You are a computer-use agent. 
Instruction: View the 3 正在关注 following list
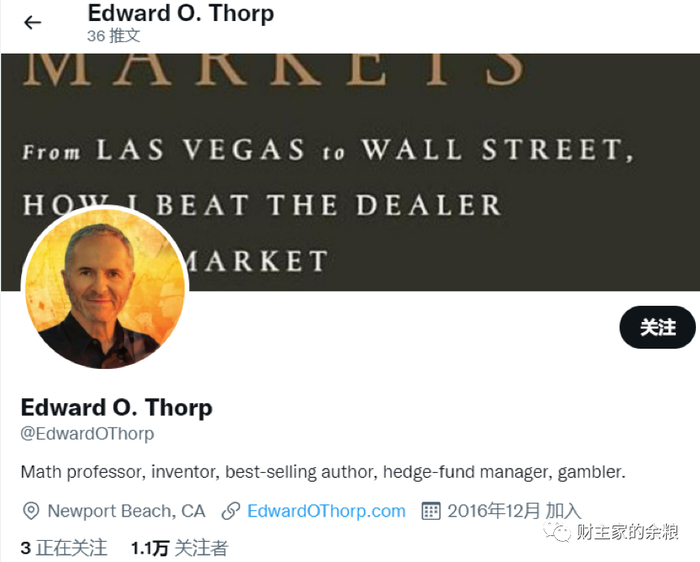[x=64, y=548]
